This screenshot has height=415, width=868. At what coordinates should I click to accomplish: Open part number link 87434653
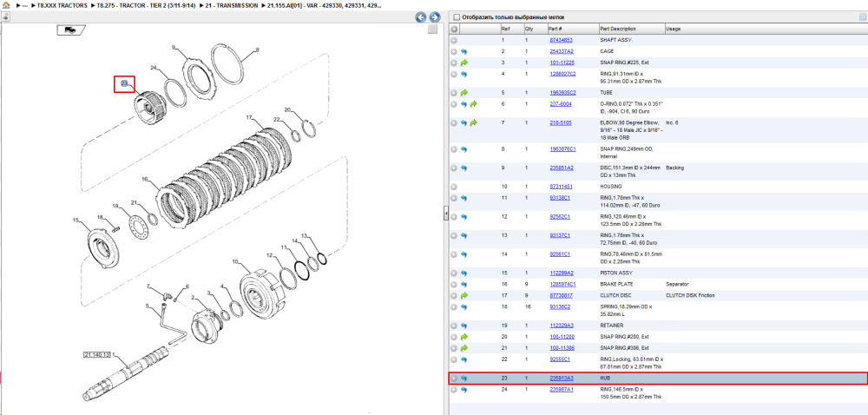561,40
